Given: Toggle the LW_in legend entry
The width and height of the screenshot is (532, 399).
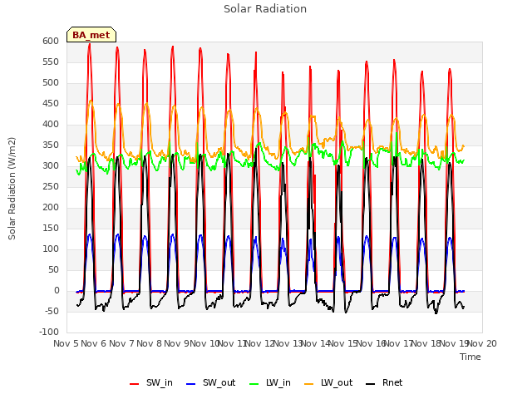Looking at the screenshot, I should [x=270, y=382].
